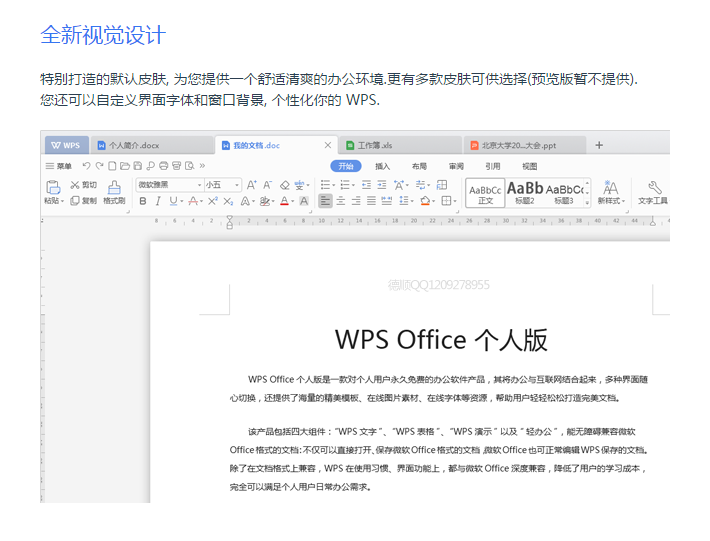Apply 标题2 heading style

coord(525,193)
